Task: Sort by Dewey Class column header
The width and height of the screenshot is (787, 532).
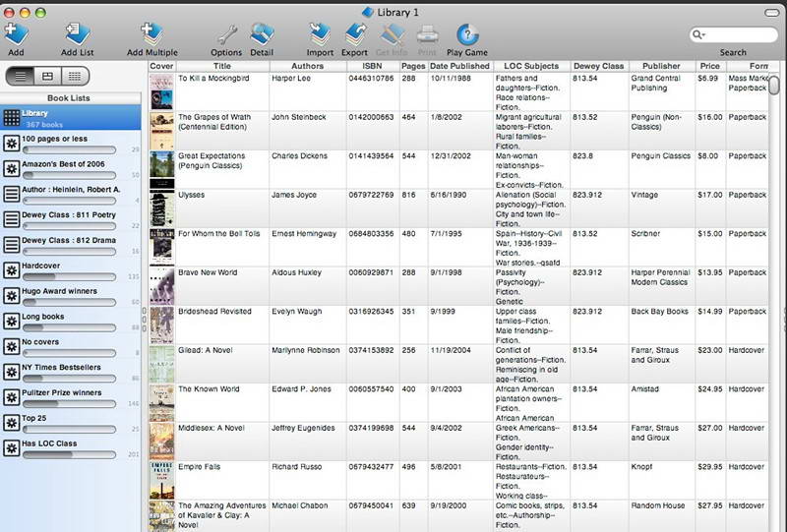Action: coord(599,66)
